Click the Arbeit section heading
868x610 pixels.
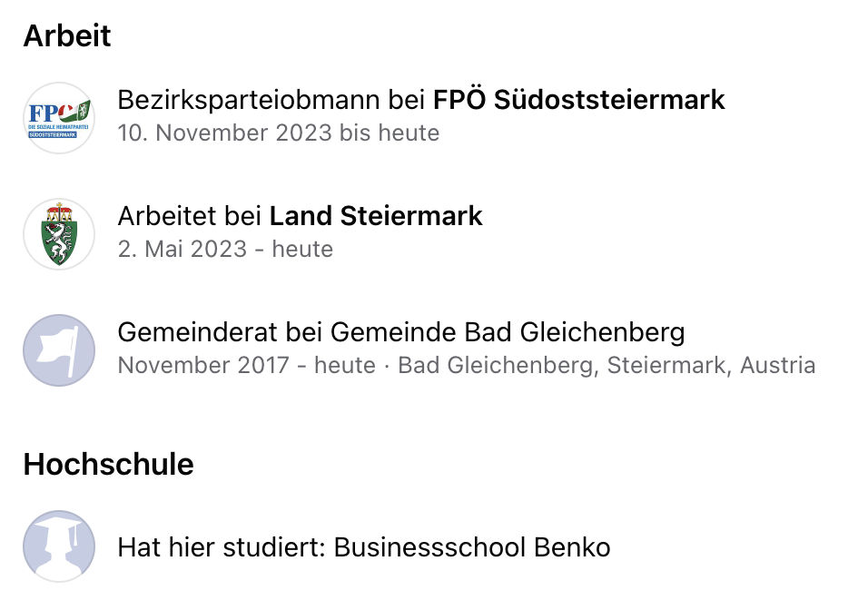click(67, 36)
